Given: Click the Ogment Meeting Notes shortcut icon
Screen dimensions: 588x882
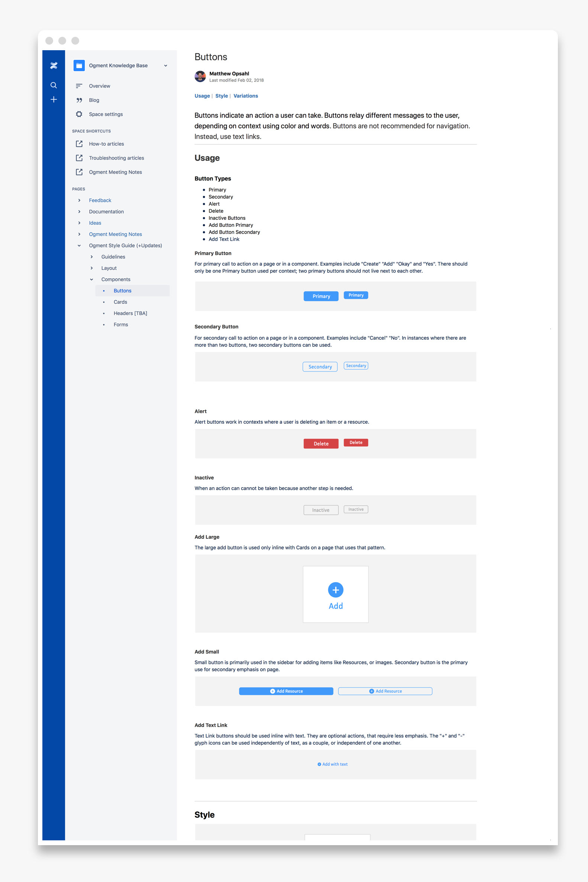Looking at the screenshot, I should (x=79, y=172).
